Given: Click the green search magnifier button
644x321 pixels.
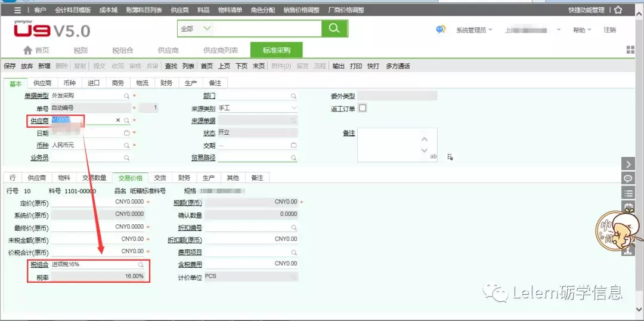Looking at the screenshot, I should [x=335, y=29].
